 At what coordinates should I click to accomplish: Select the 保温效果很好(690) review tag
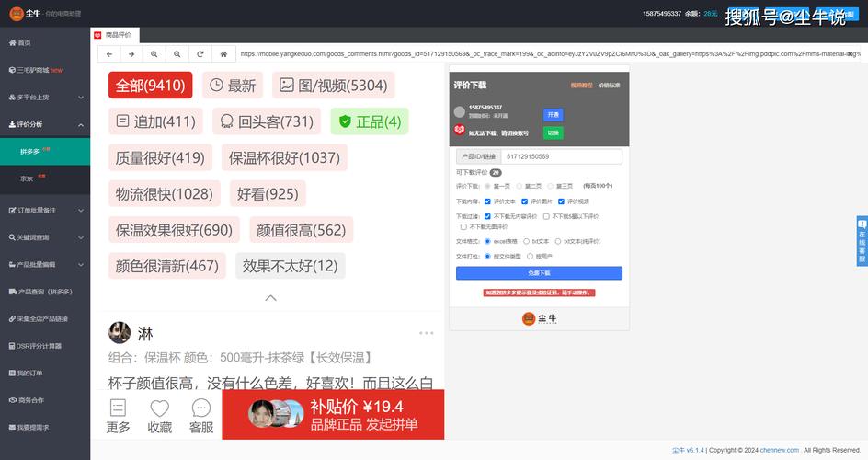174,230
